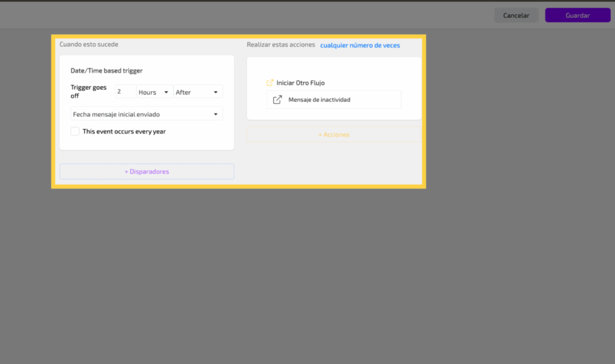Image resolution: width=615 pixels, height=364 pixels.
Task: Enable the 'This event occurs every year' checkbox
Action: tap(75, 132)
